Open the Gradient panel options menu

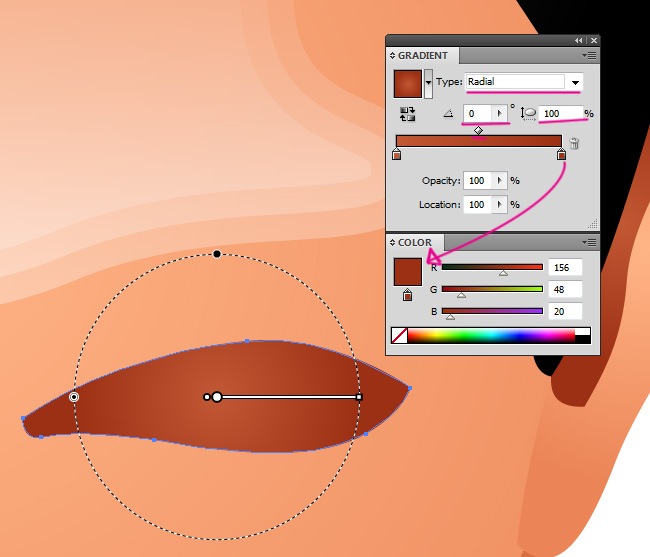(590, 55)
